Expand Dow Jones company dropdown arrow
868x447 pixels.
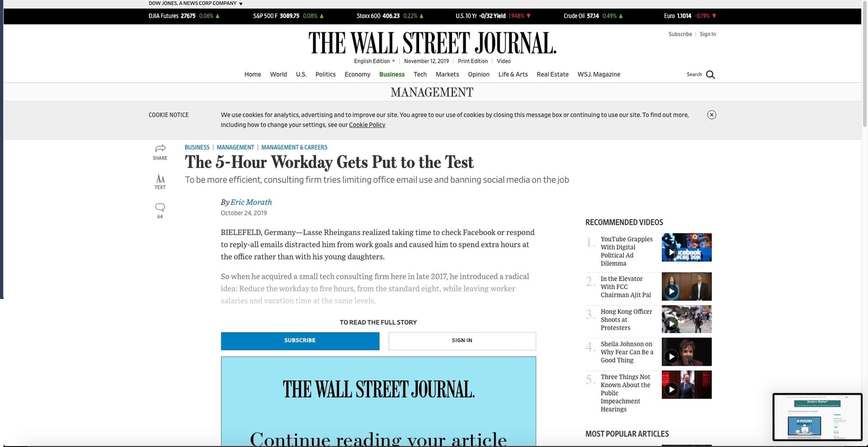click(x=241, y=4)
